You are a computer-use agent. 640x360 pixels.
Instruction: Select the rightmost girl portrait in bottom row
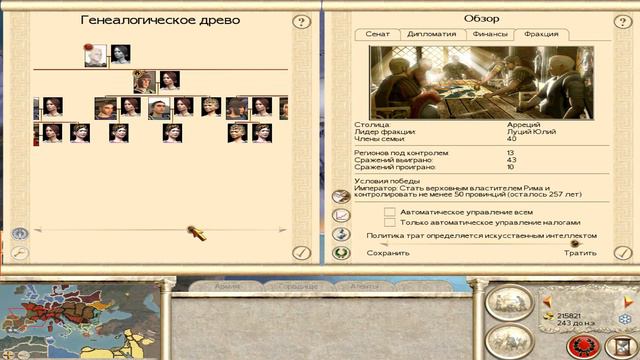(262, 133)
